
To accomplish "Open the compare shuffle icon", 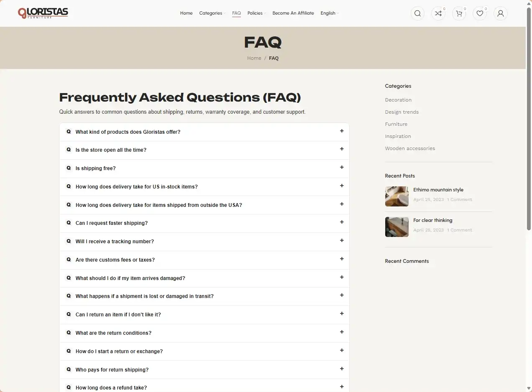I will [x=438, y=13].
